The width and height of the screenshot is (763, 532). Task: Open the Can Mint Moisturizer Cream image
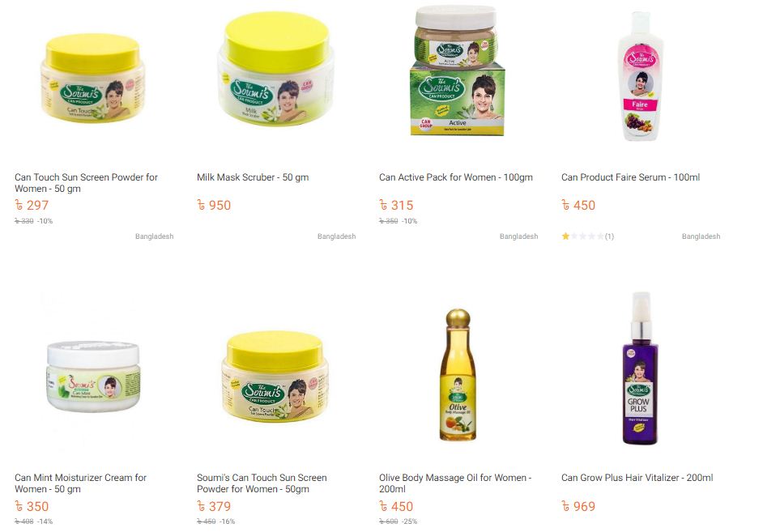(93, 376)
